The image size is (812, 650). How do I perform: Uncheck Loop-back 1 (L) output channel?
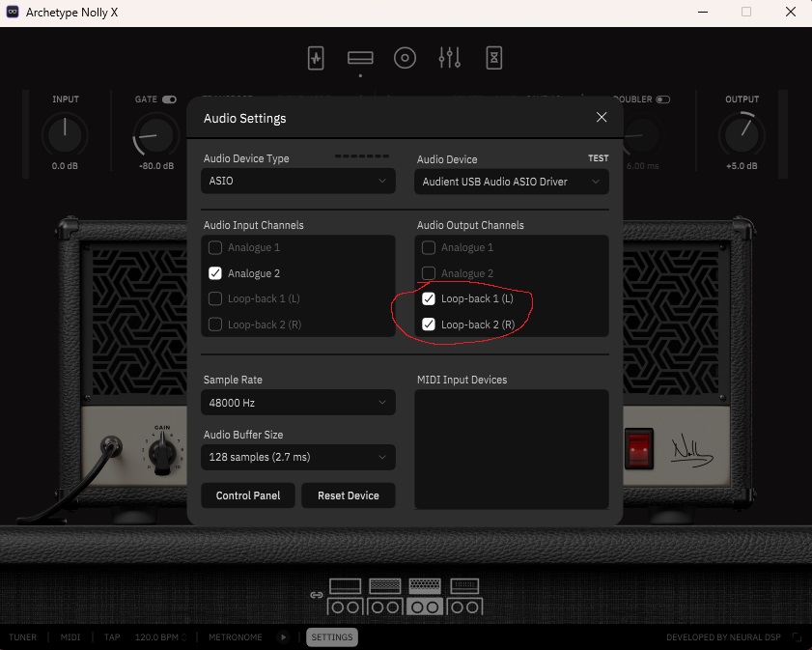pos(429,298)
